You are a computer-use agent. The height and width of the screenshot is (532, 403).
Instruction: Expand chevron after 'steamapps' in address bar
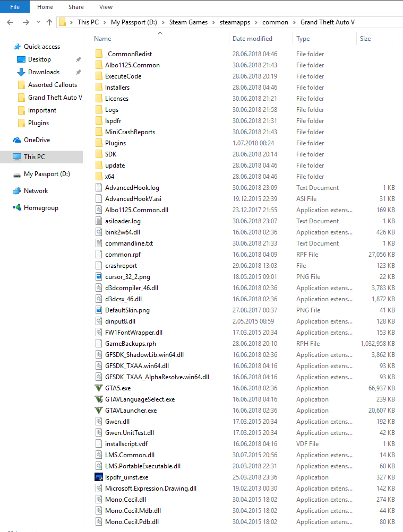[x=256, y=22]
